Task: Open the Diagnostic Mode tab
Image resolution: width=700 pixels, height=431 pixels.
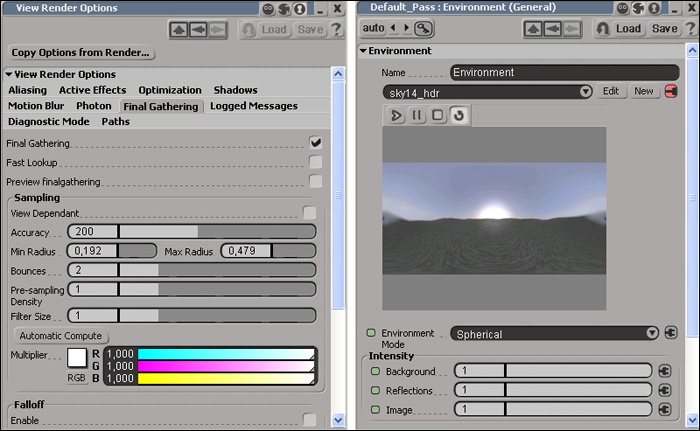Action: pos(49,121)
